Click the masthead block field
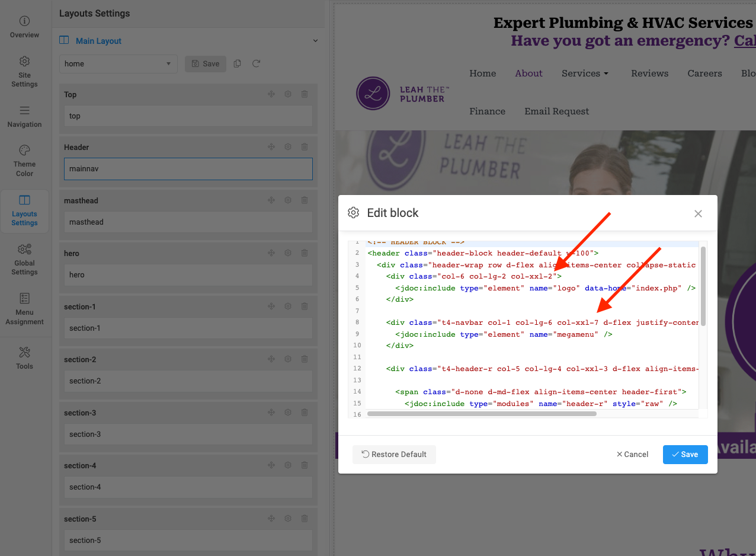The height and width of the screenshot is (556, 756). click(x=188, y=222)
